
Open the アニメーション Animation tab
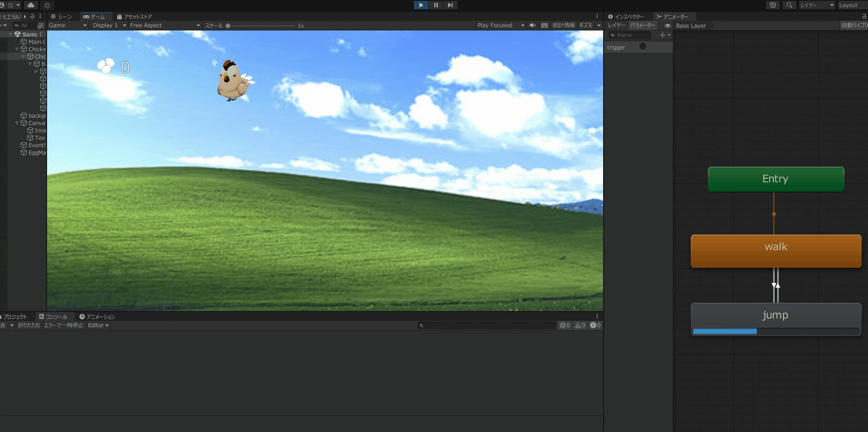[97, 317]
